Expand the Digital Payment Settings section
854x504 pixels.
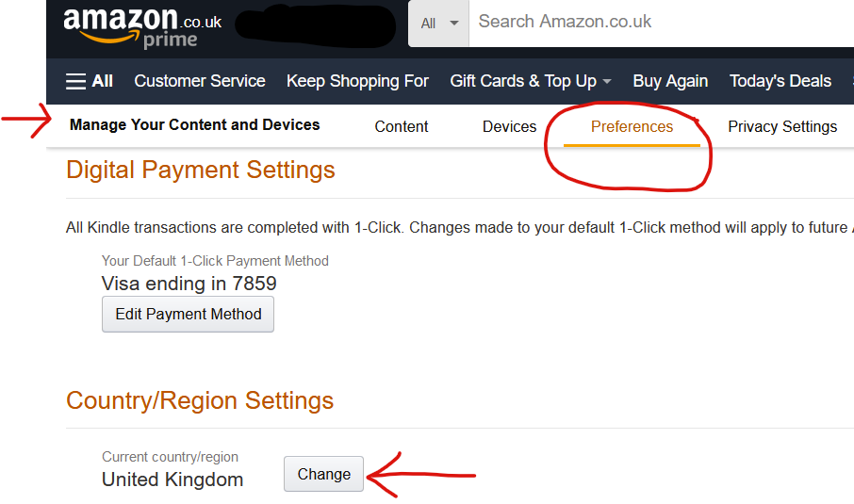click(x=201, y=170)
